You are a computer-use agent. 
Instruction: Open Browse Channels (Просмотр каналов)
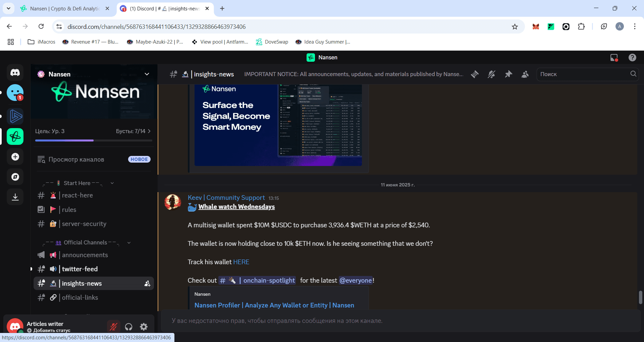[94, 159]
